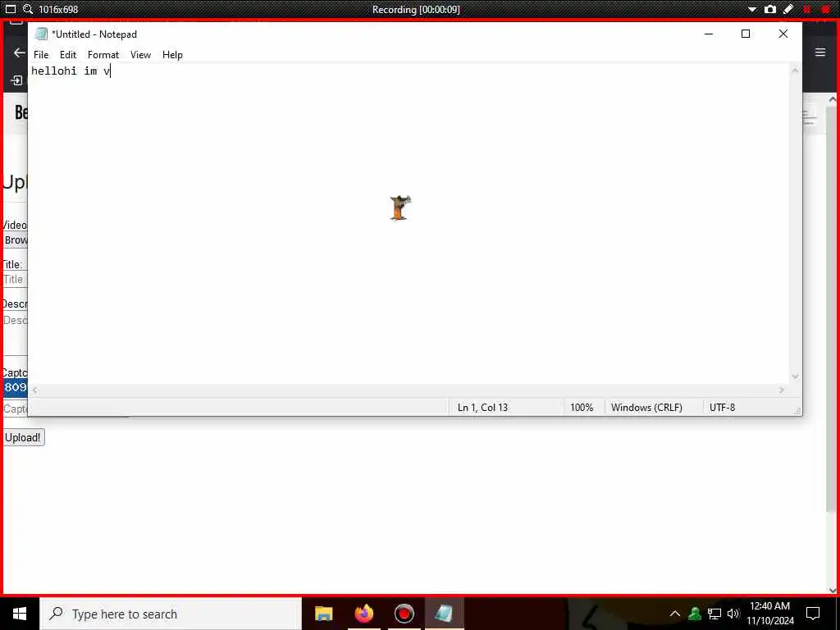Click 'Windows (CRLF)' in the status bar

click(646, 407)
